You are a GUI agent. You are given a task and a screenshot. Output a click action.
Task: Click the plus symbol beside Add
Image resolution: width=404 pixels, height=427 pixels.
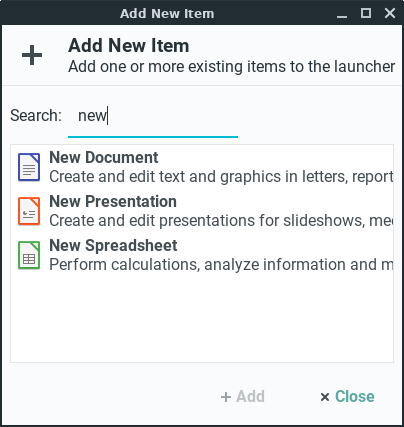coord(226,397)
